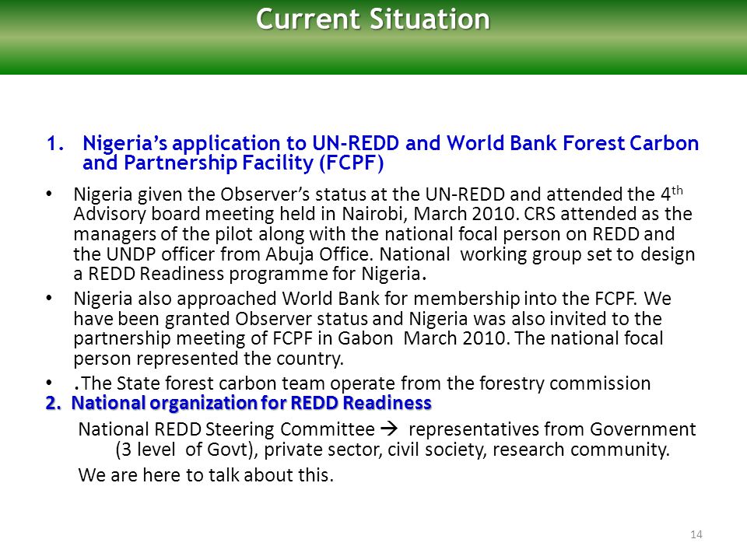
Task: Click the '(FCPF)' text in heading
Action: 352,163
